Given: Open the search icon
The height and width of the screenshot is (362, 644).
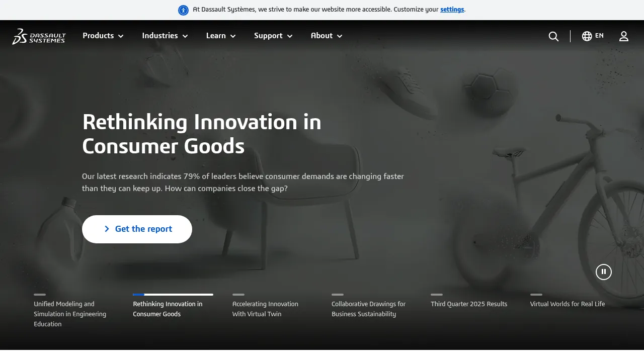Looking at the screenshot, I should pyautogui.click(x=553, y=36).
